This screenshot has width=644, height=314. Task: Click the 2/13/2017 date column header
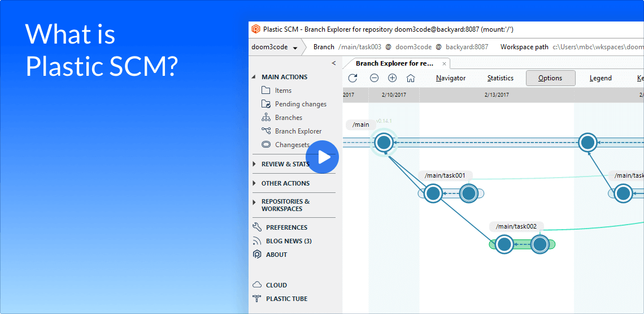(x=497, y=95)
